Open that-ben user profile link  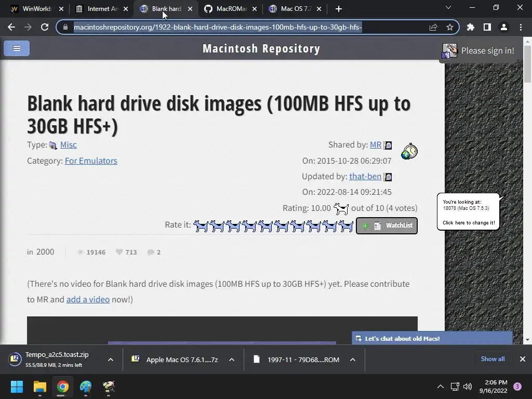(365, 177)
